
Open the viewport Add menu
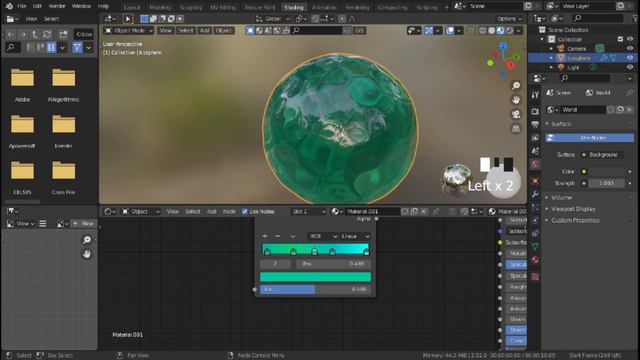(204, 31)
